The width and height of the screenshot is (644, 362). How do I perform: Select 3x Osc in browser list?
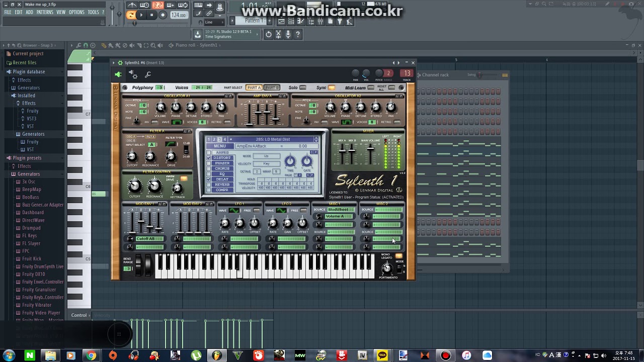tap(29, 182)
